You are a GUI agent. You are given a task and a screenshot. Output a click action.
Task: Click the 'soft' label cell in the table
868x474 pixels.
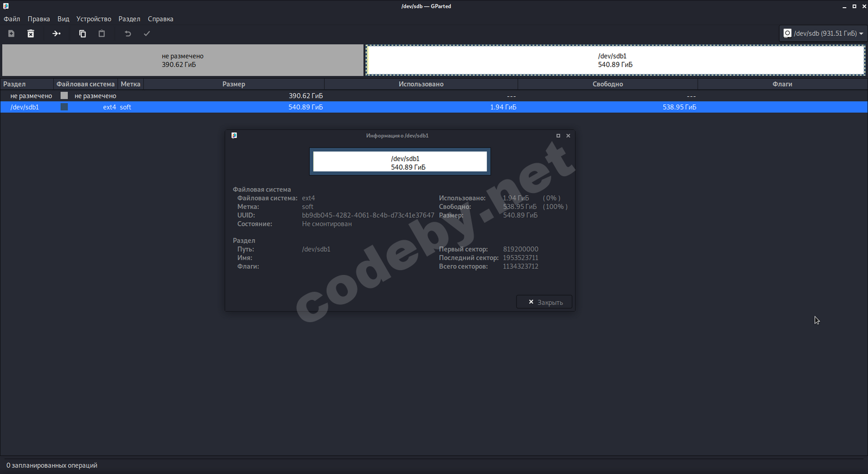pos(125,107)
